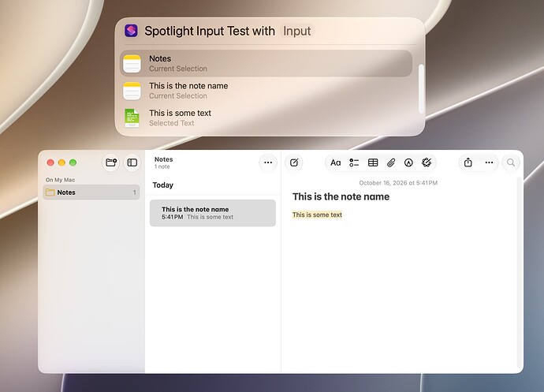Click the Spotlight results scrollbar
The image size is (544, 392).
(421, 89)
